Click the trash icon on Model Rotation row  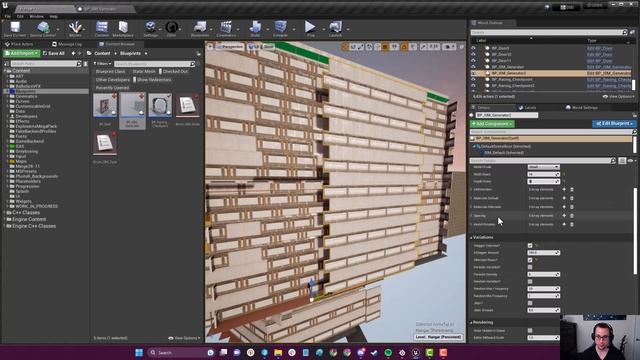point(571,224)
